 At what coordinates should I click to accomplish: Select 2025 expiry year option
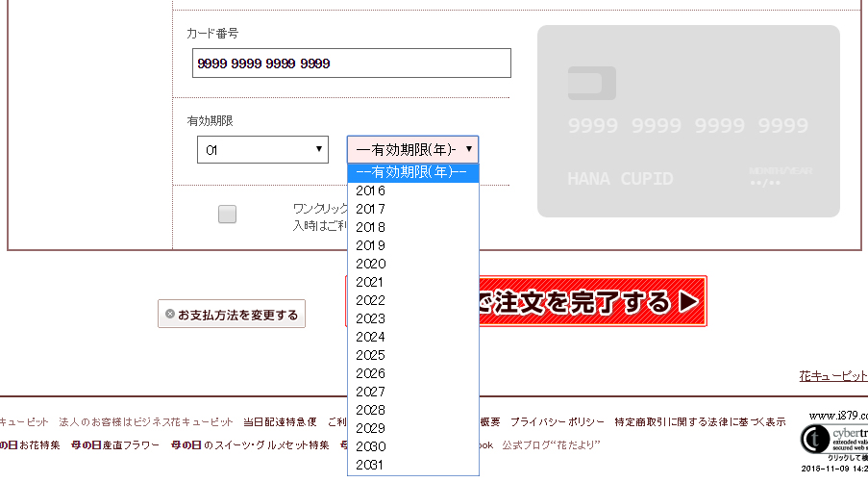[413, 355]
